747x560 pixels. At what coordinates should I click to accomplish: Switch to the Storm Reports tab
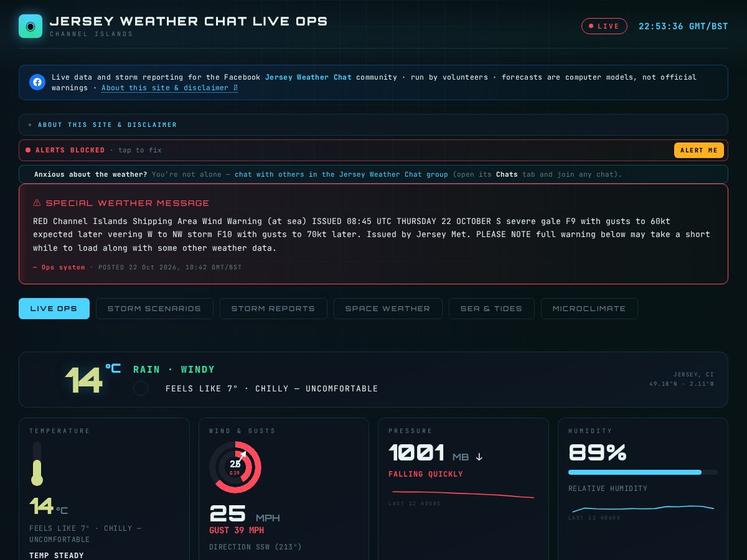point(273,309)
